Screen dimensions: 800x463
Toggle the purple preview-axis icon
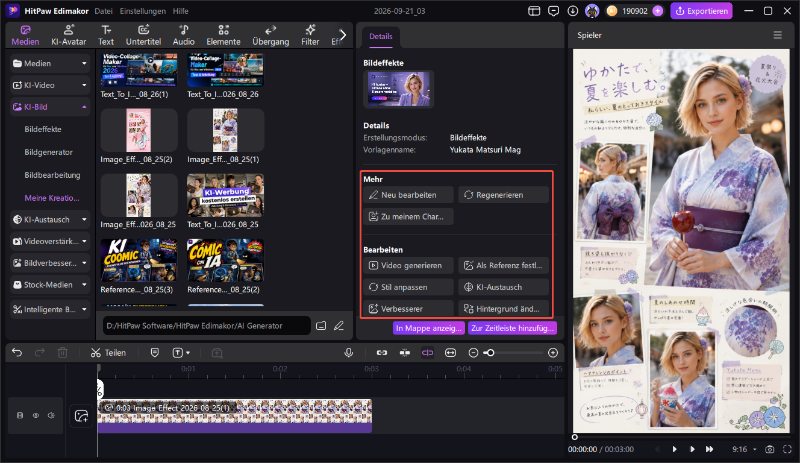(x=428, y=353)
